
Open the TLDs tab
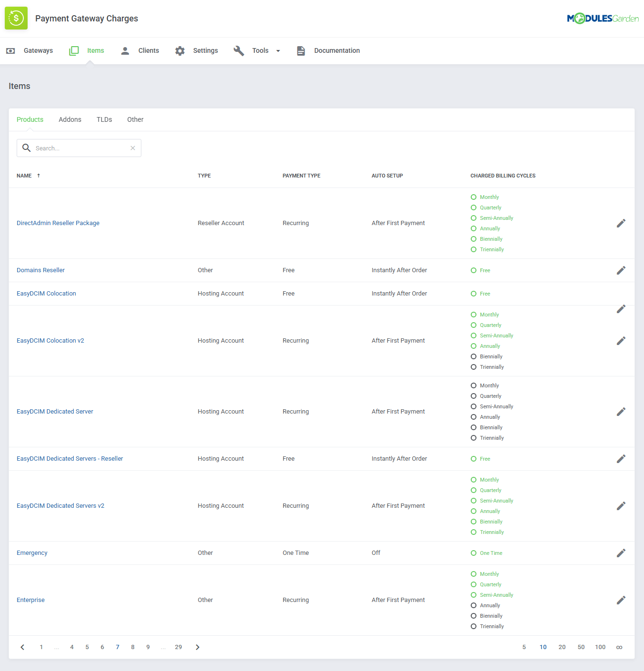pos(104,119)
